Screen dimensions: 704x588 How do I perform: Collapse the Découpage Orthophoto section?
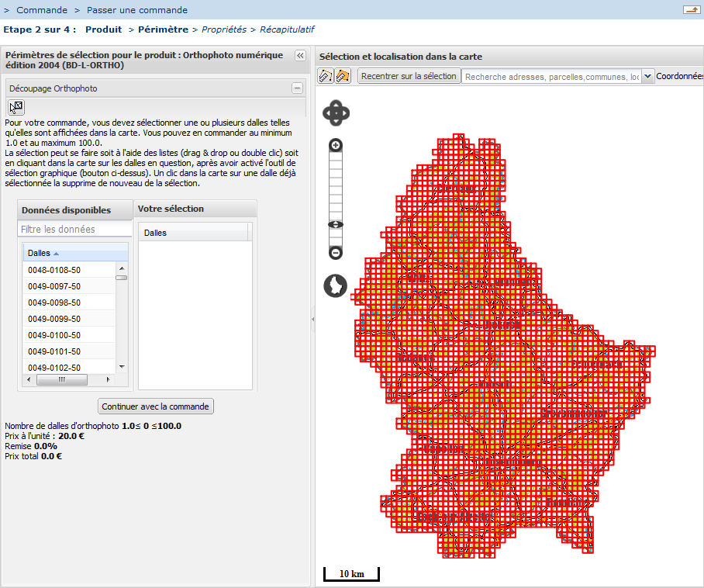tap(297, 88)
